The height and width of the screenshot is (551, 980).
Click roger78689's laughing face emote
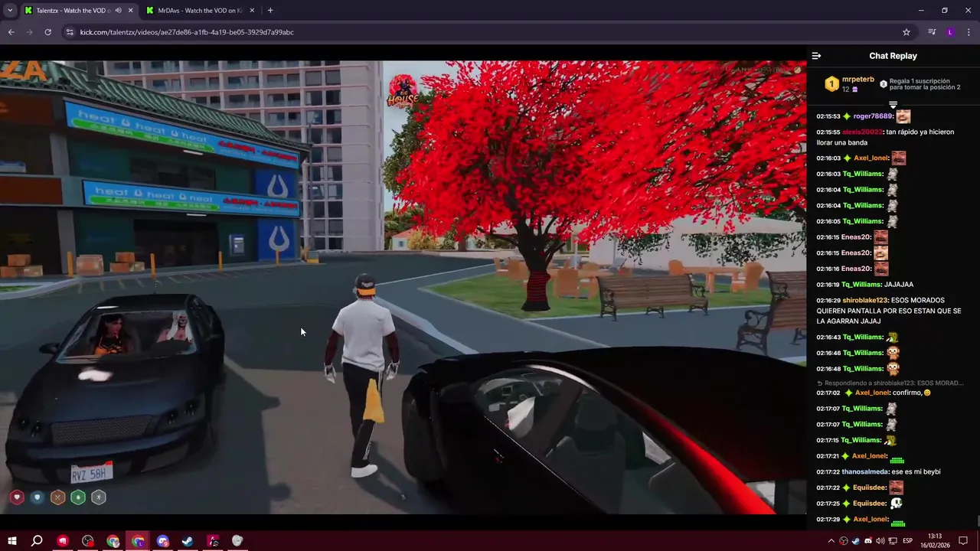tap(903, 116)
